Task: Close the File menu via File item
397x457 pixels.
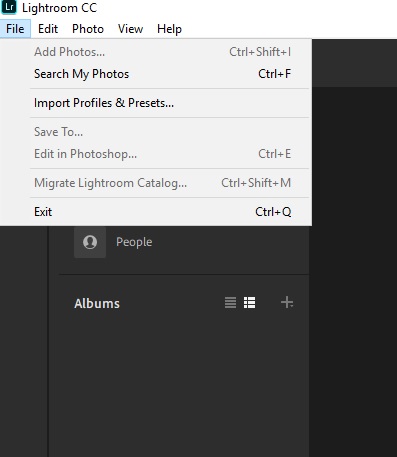Action: click(15, 29)
